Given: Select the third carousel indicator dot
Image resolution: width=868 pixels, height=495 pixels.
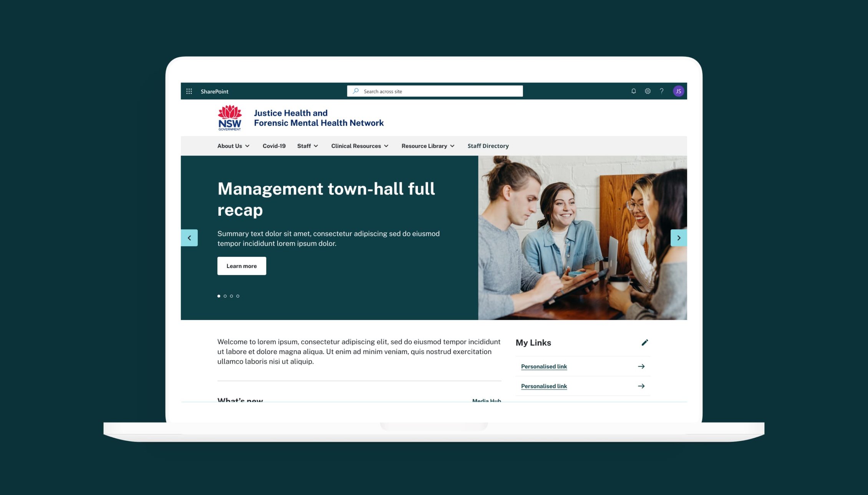Looking at the screenshot, I should 231,296.
